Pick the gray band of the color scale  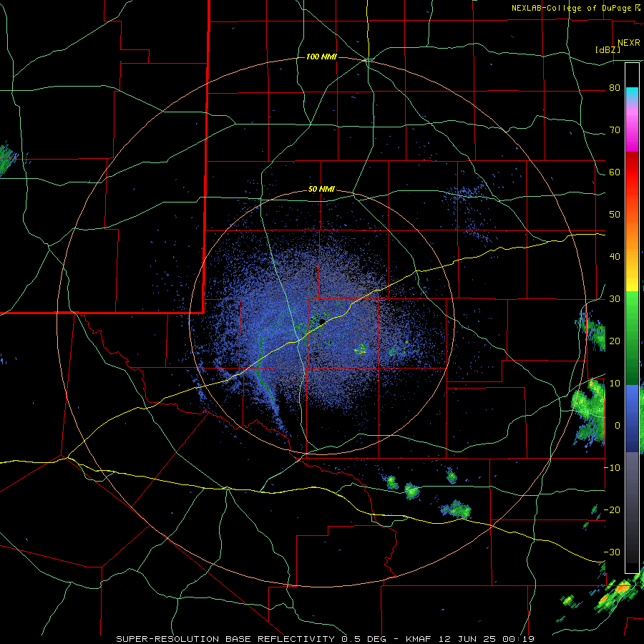[632, 477]
